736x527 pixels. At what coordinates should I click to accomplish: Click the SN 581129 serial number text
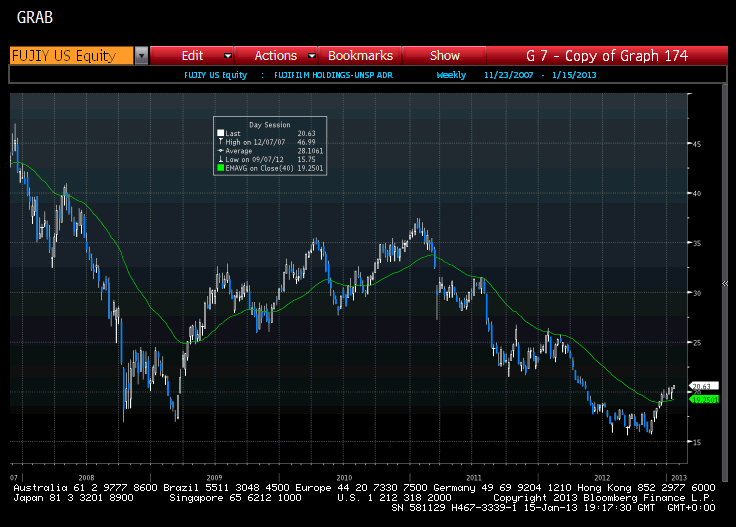click(x=418, y=508)
